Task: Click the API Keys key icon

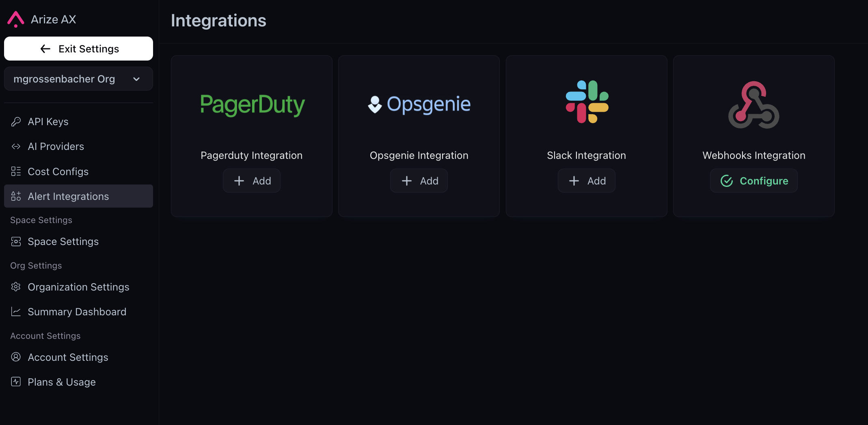Action: pyautogui.click(x=16, y=121)
